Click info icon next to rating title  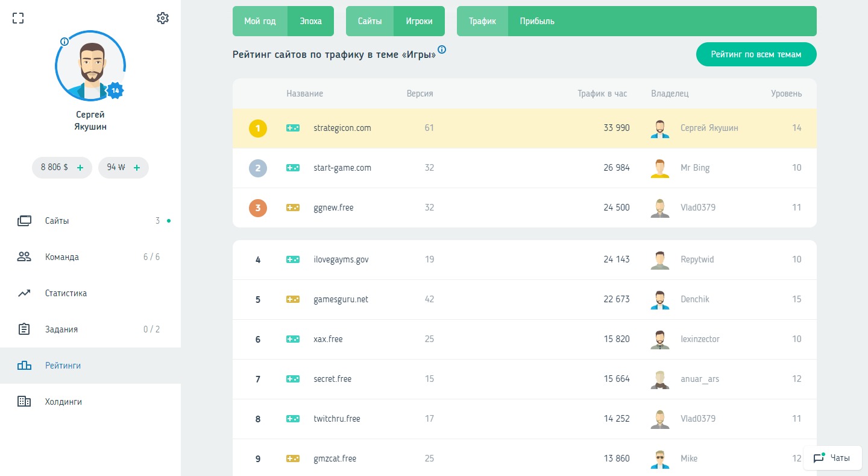(x=442, y=49)
